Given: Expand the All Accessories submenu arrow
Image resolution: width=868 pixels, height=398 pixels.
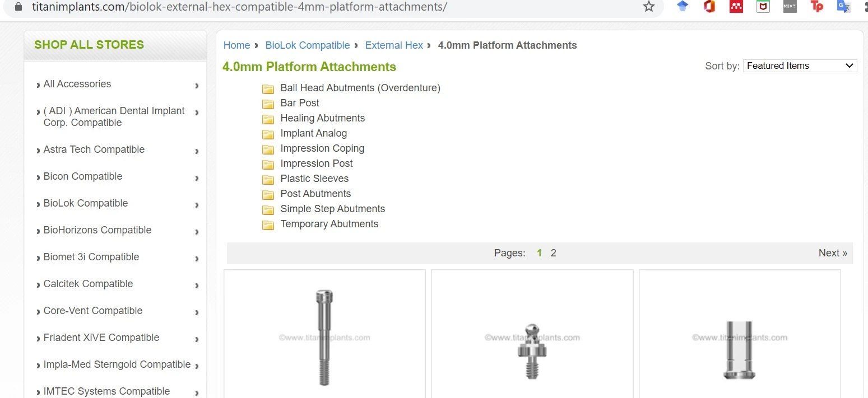Looking at the screenshot, I should click(x=197, y=86).
